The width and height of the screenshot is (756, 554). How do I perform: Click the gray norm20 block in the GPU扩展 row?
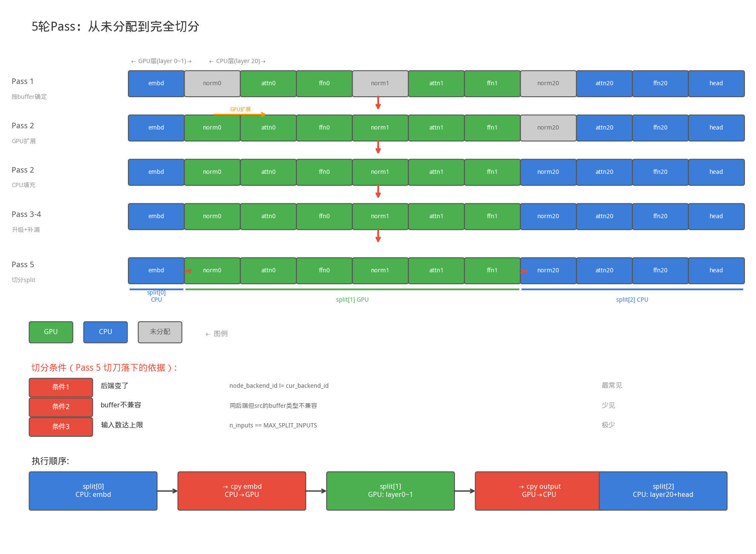[548, 128]
